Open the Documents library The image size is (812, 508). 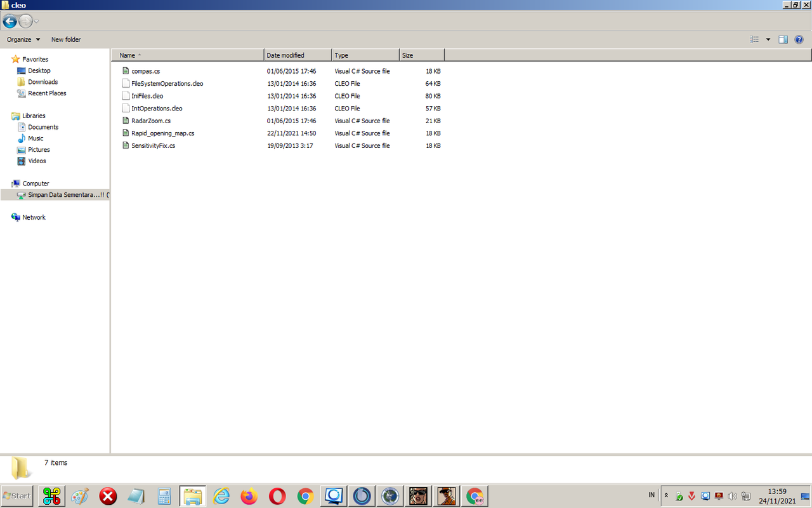point(43,127)
